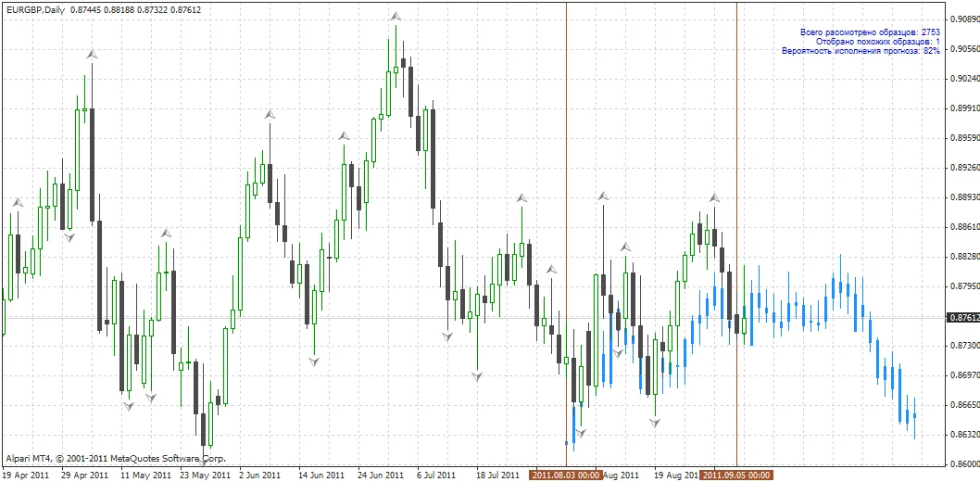Click the Alpari MT4 MetaQuotes copyright text
This screenshot has width=980, height=482.
[x=116, y=458]
